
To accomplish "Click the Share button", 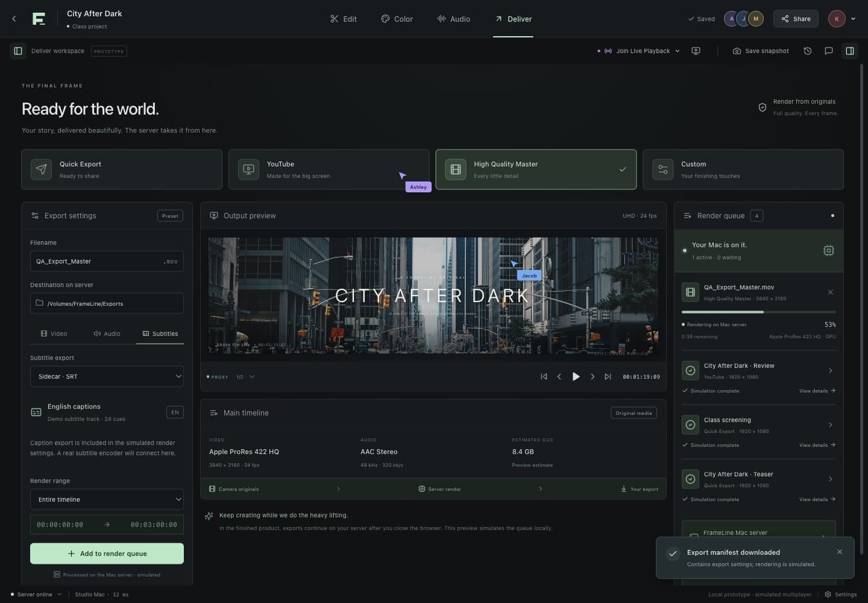I will (796, 19).
